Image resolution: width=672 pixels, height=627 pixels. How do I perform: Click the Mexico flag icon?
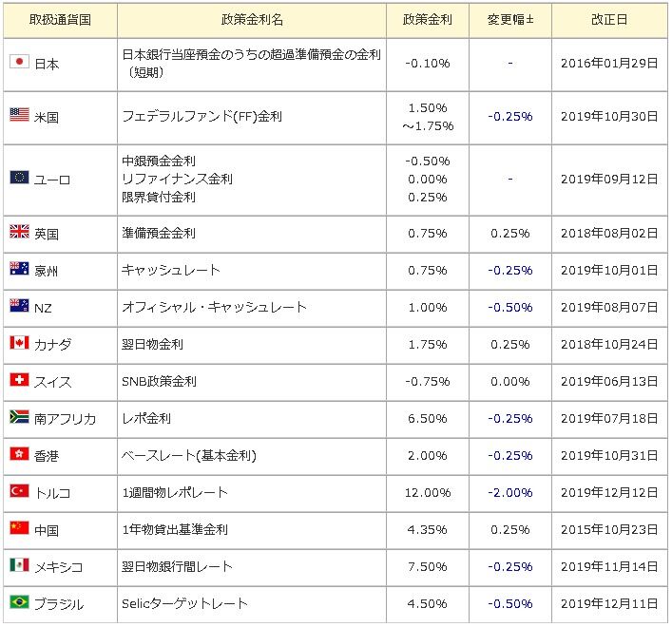(19, 565)
